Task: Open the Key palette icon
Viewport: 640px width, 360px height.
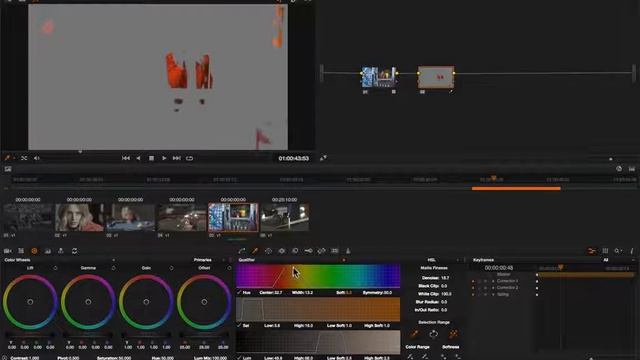Action: 309,251
